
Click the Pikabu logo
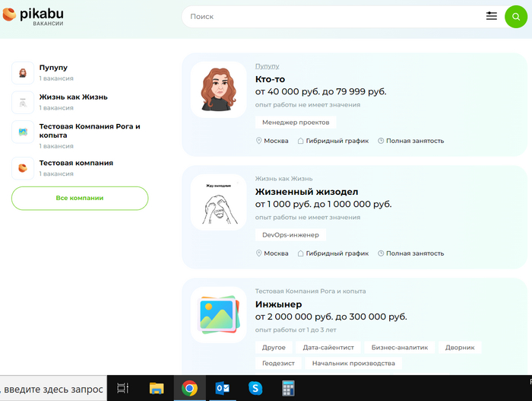pyautogui.click(x=33, y=16)
